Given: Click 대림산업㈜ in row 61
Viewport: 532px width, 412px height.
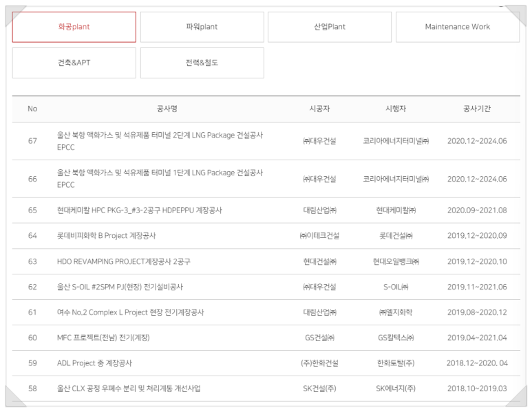Looking at the screenshot, I should (319, 312).
